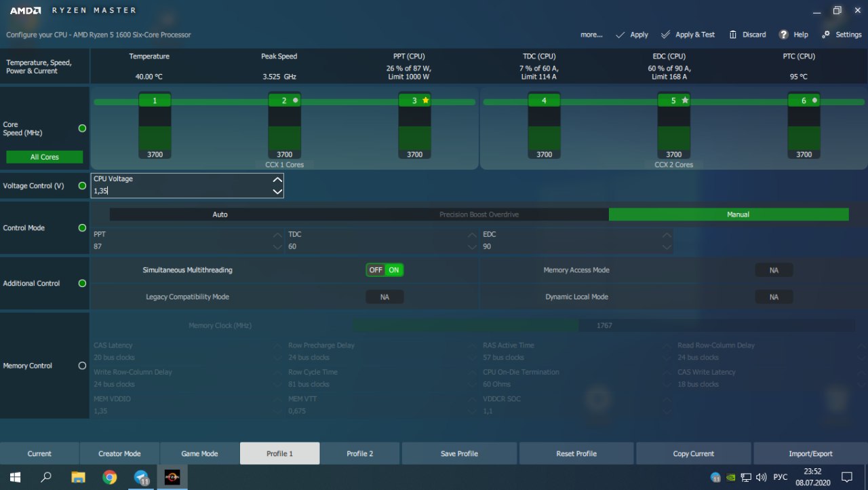Select the Auto control mode
The height and width of the screenshot is (490, 868).
point(220,214)
